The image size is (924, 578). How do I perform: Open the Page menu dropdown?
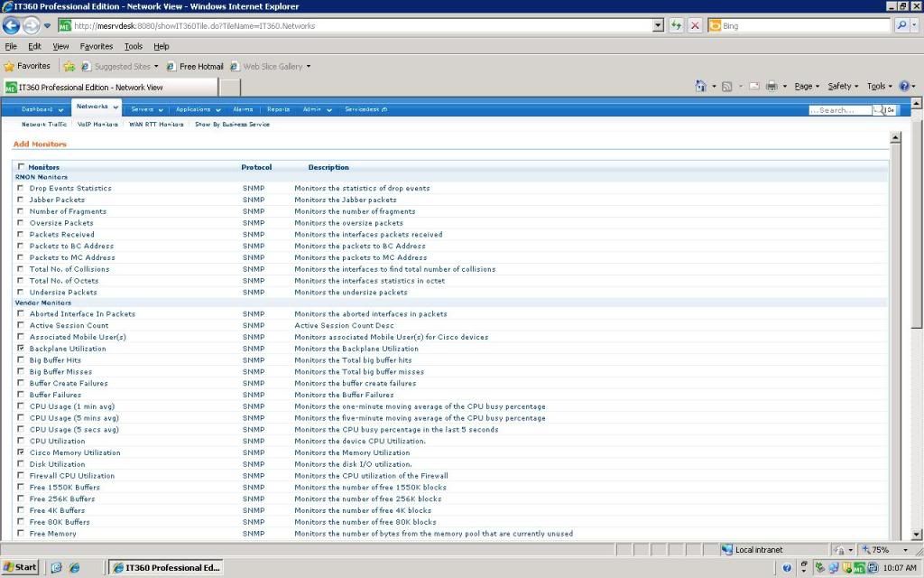(x=807, y=86)
